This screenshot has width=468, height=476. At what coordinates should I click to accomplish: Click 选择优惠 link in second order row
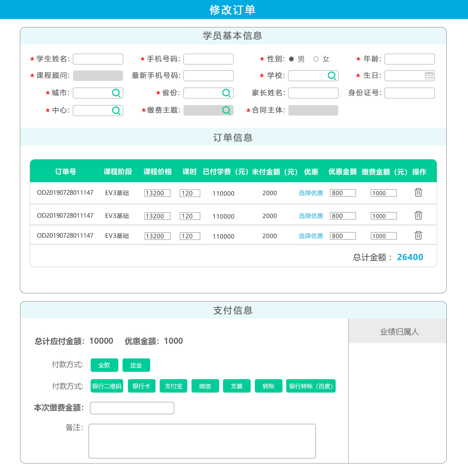click(x=311, y=216)
